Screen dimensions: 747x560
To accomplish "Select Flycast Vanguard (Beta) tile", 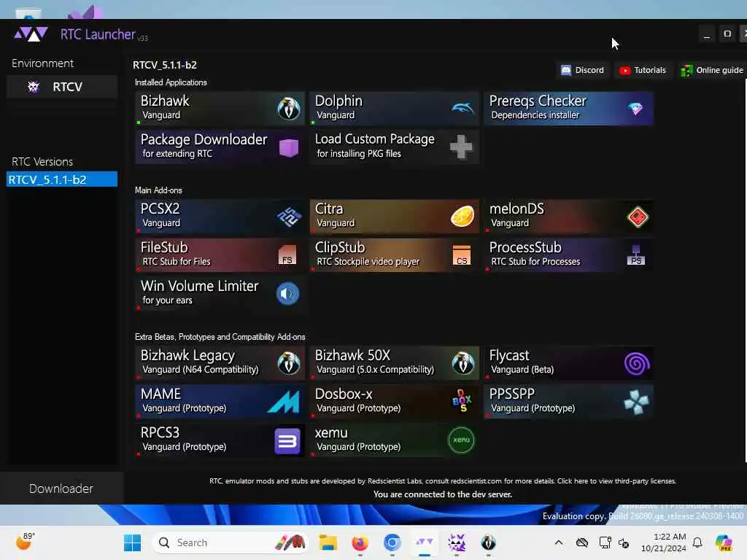I will [x=568, y=363].
